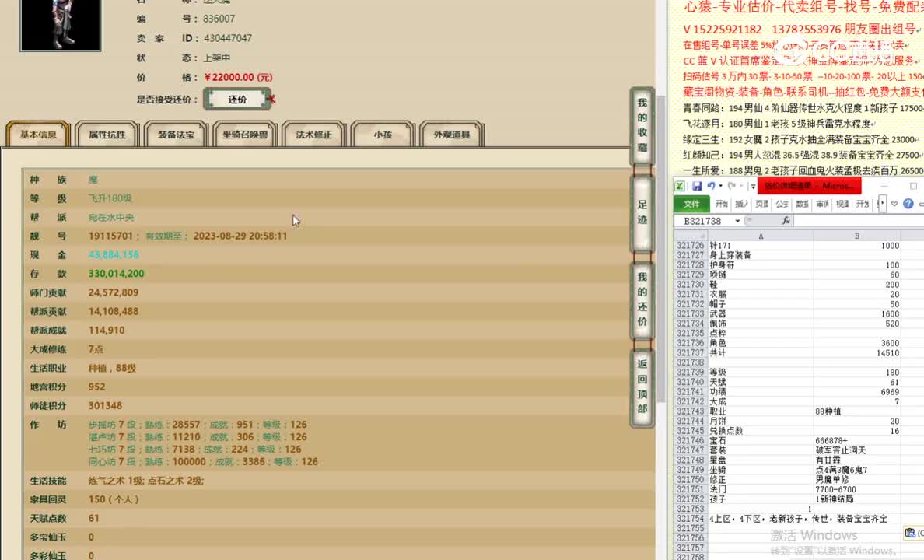
Task: Open Excel 页面 layout ribbon tab
Action: [x=762, y=204]
